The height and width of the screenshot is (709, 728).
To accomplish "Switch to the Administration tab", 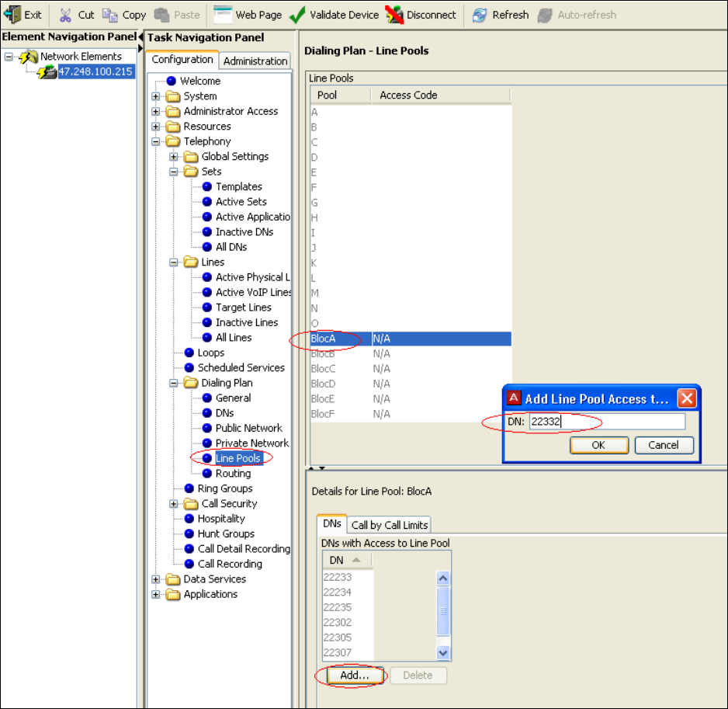I will (x=255, y=61).
